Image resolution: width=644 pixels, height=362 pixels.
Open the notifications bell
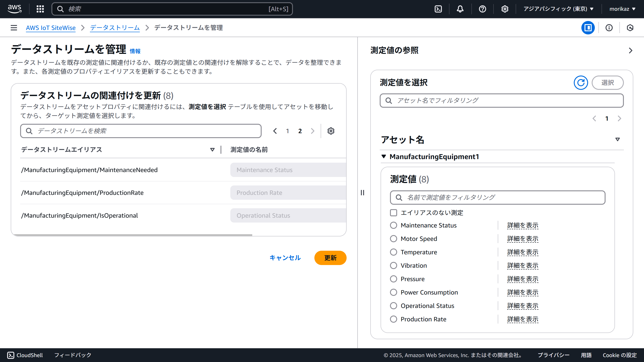pyautogui.click(x=460, y=9)
